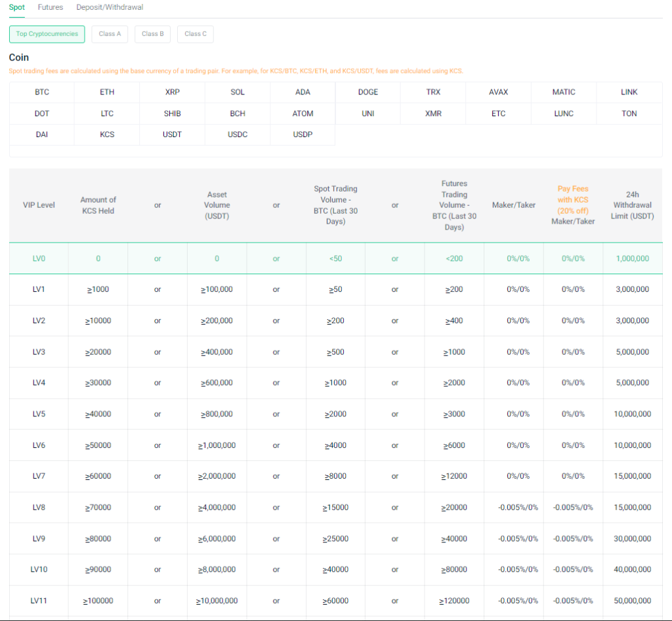Pick ETH from the coin list

107,92
